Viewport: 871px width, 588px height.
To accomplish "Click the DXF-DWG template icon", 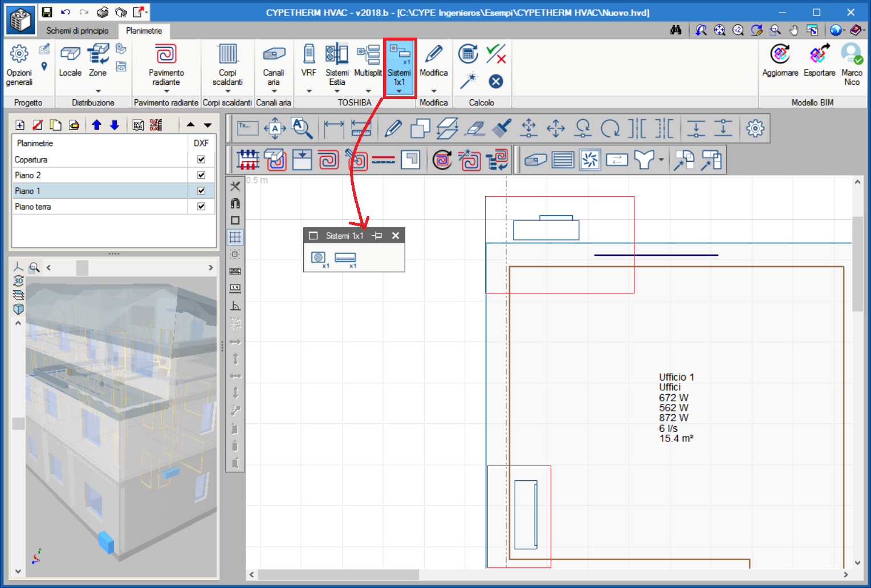I will [138, 125].
